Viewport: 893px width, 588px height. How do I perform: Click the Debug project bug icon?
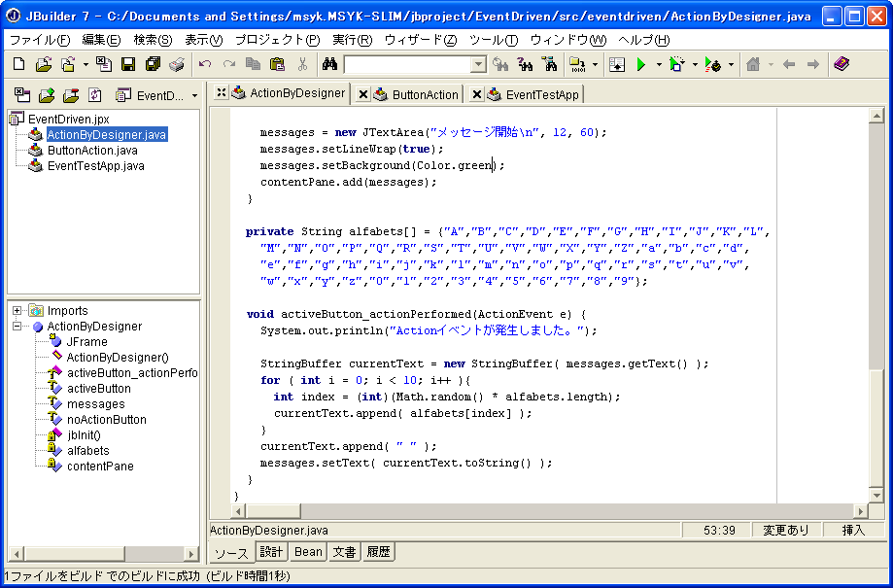point(713,64)
